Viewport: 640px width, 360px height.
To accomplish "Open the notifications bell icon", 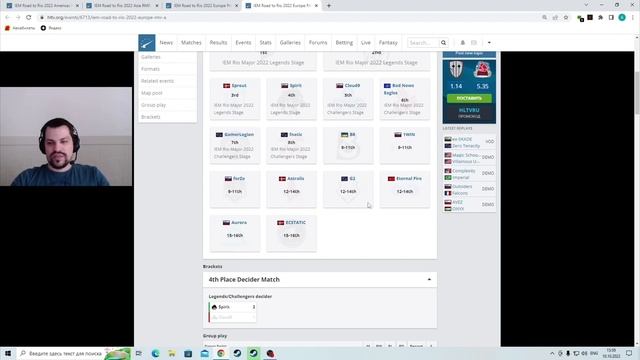I will click(462, 42).
